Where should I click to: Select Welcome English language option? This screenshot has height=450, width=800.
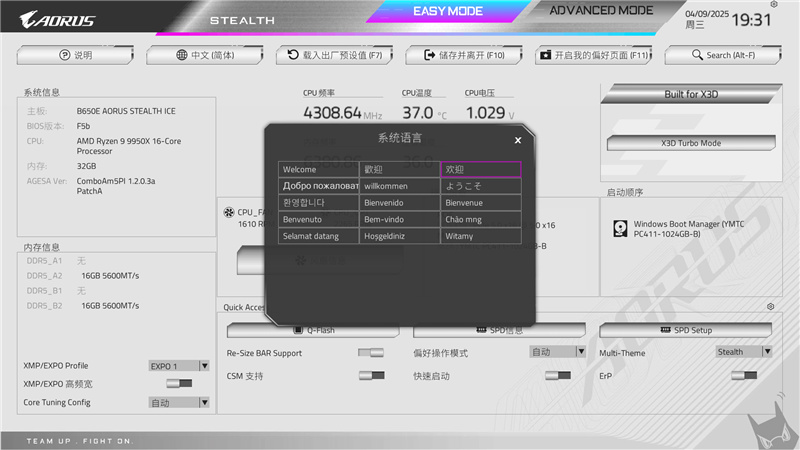coord(319,169)
